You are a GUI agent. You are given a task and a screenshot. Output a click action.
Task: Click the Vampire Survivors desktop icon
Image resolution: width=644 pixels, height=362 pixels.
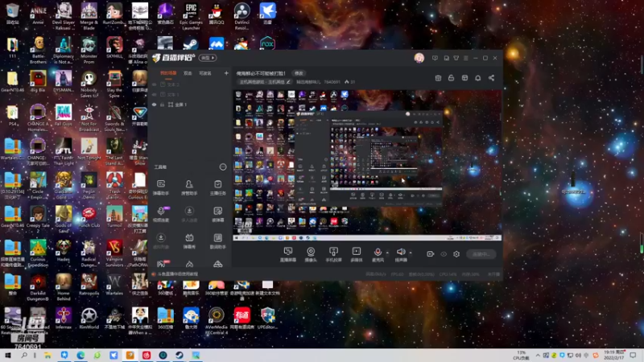click(x=114, y=253)
